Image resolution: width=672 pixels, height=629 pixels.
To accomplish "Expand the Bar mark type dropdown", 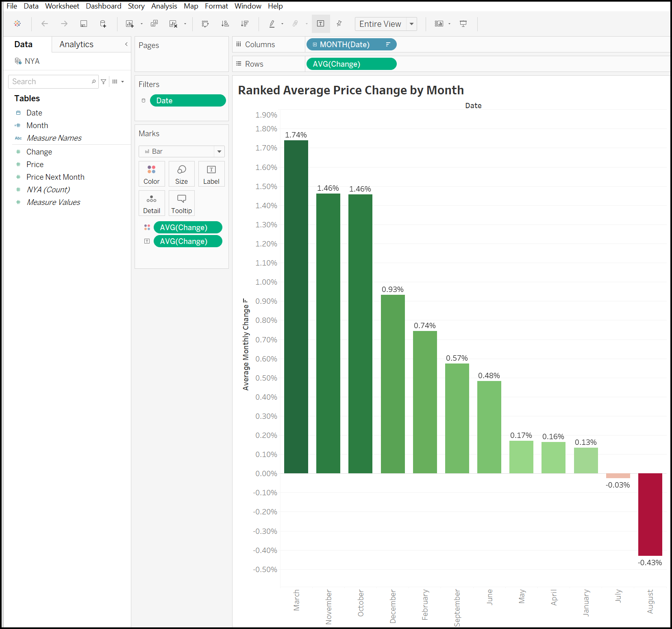I will [x=219, y=152].
